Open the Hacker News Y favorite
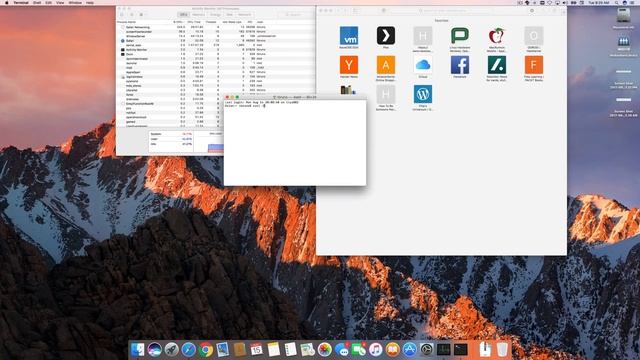The width and height of the screenshot is (640, 360). click(x=349, y=65)
